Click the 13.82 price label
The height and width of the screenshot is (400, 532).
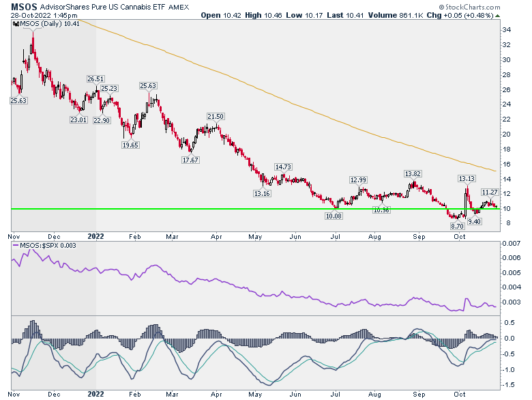coord(413,174)
